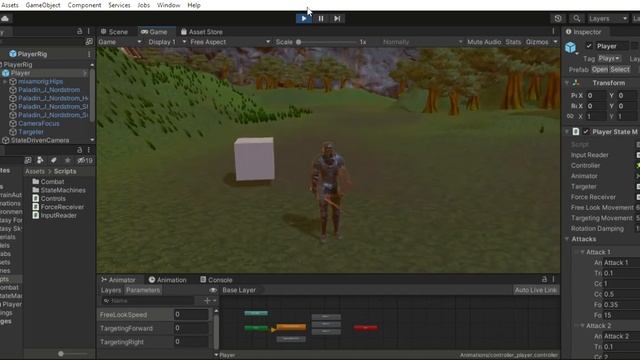Screen dimensions: 640x360
Task: Click the Project panel lock icon
Action: pyautogui.click(x=80, y=150)
